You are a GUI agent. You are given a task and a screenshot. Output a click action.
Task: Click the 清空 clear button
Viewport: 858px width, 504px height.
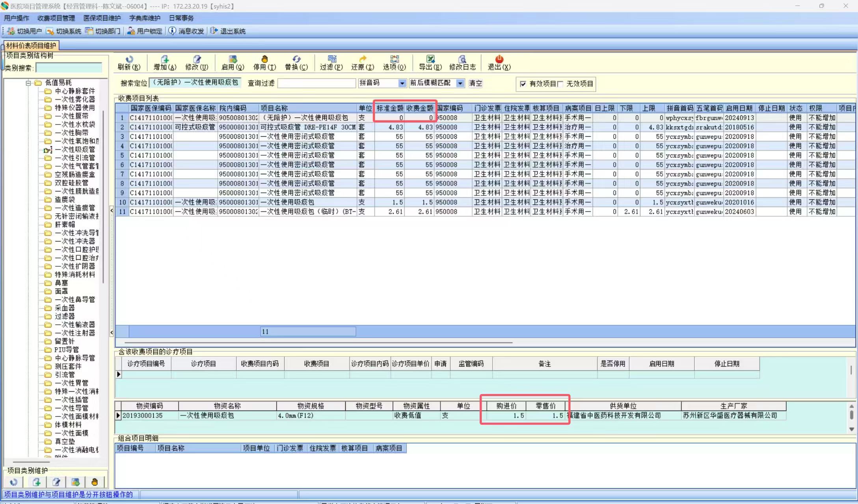click(475, 83)
